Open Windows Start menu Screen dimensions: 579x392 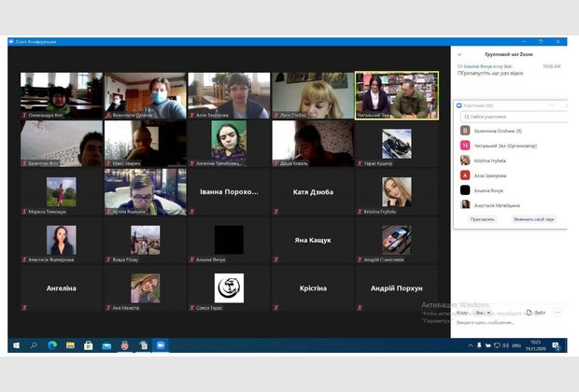point(16,345)
